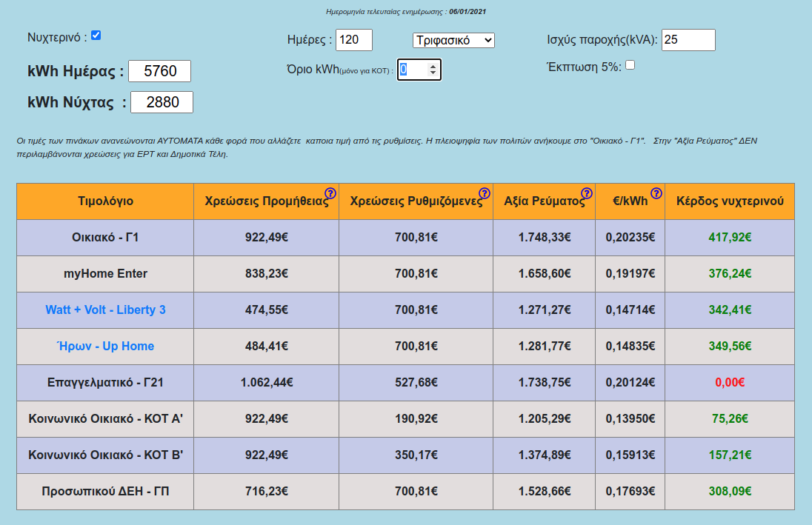
Task: Select the 0,17693€ per kWh cell
Action: [x=630, y=491]
